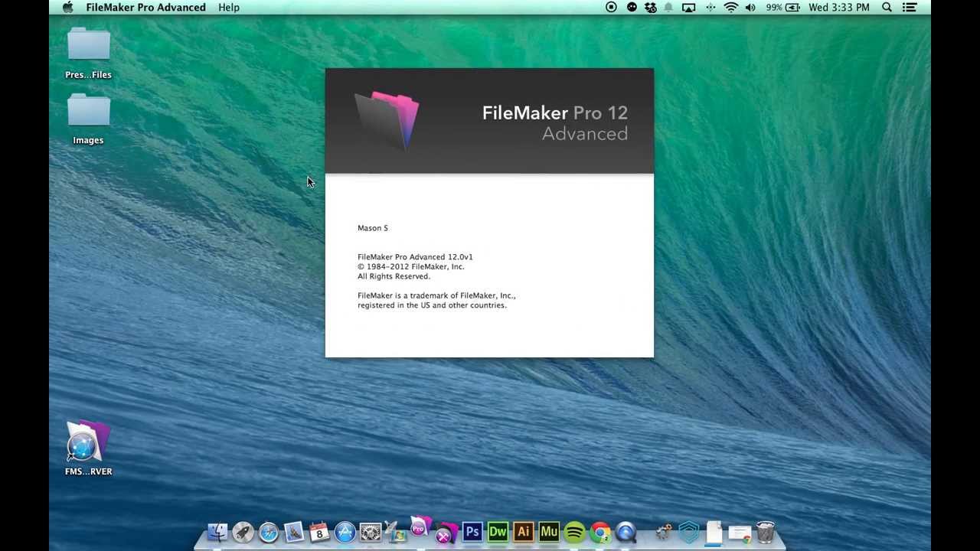Launch Safari from the Dock
The height and width of the screenshot is (551, 980).
click(x=269, y=531)
